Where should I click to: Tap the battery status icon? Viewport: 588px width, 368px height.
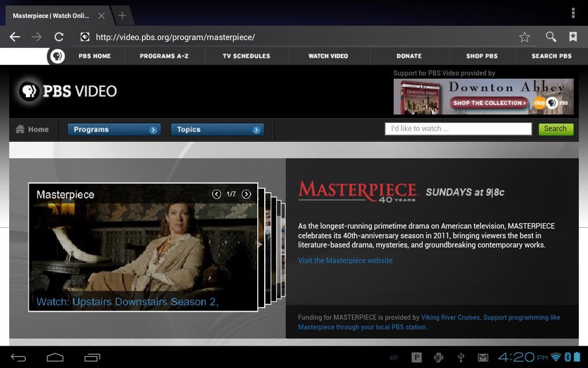click(577, 356)
